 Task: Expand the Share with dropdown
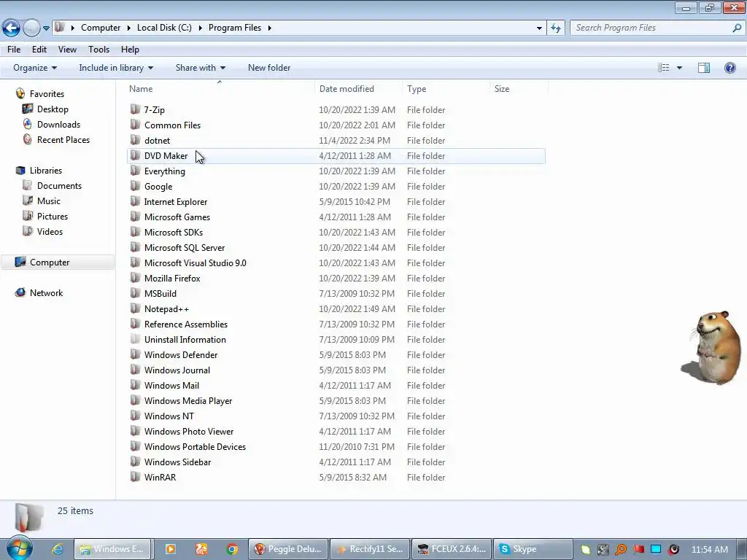pos(200,68)
